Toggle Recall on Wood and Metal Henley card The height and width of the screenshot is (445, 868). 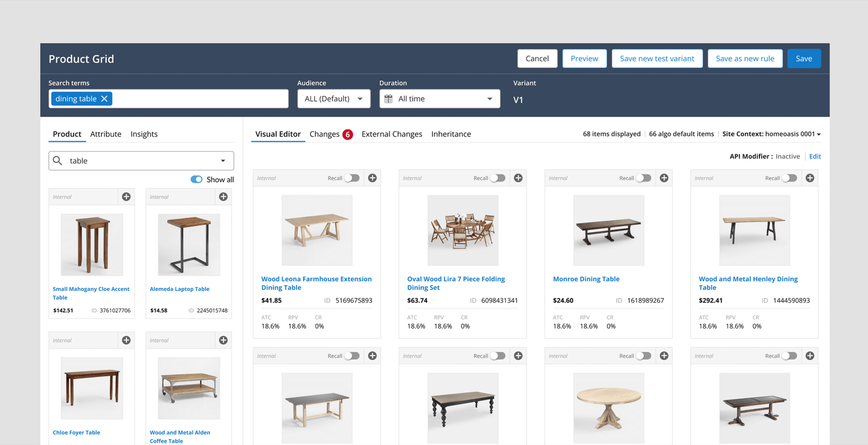pyautogui.click(x=790, y=178)
